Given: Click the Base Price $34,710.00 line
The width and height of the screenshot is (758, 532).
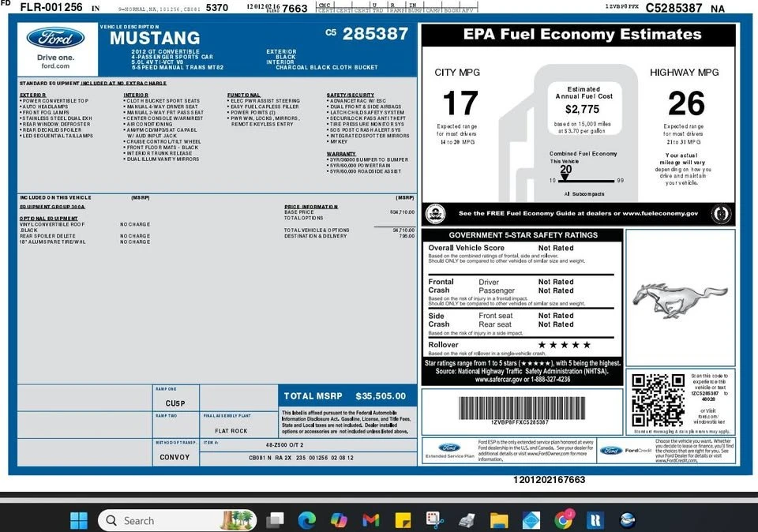Looking at the screenshot, I should [349, 212].
